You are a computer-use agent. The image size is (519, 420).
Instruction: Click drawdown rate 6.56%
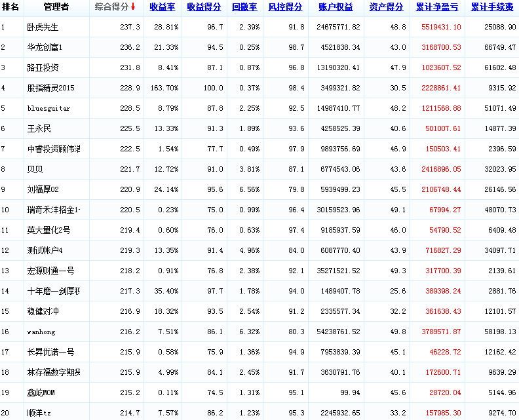point(250,189)
